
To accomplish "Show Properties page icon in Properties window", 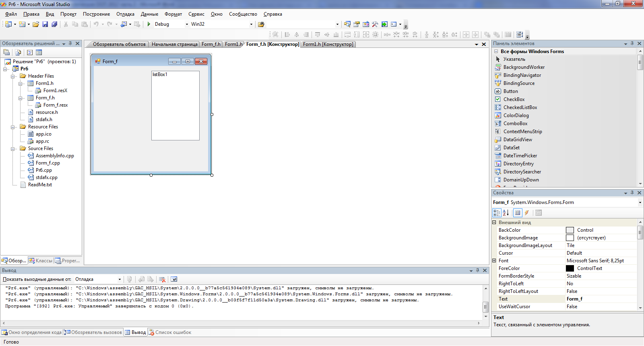I will click(x=518, y=213).
